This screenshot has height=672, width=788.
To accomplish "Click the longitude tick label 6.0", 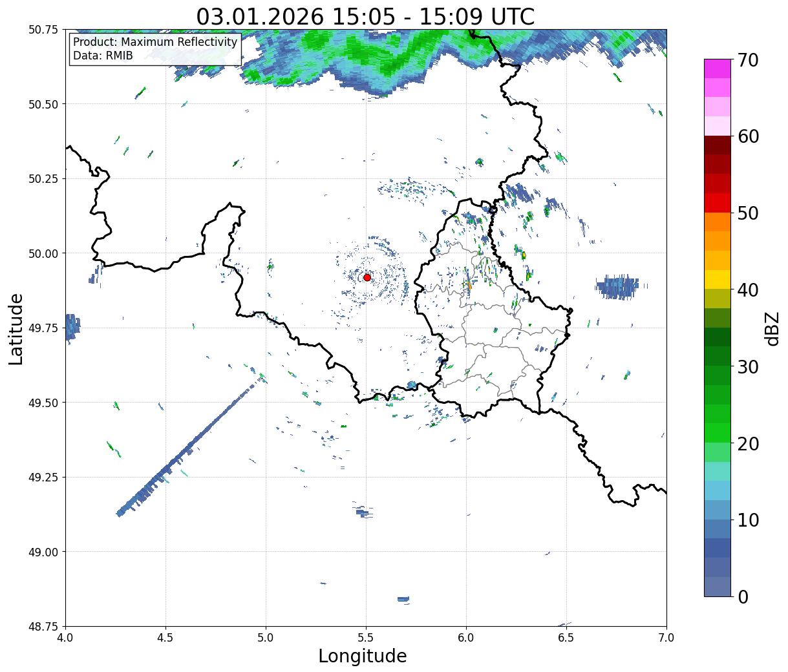I will [466, 638].
